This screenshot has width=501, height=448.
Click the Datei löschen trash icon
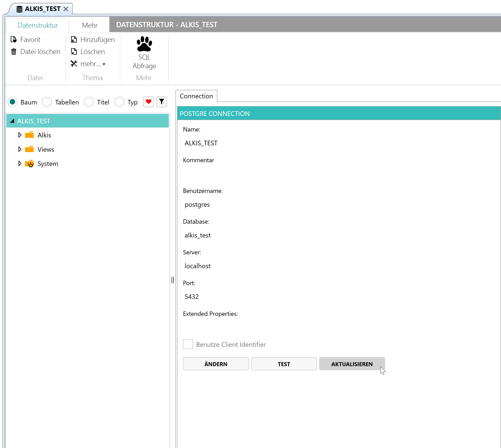[x=14, y=51]
